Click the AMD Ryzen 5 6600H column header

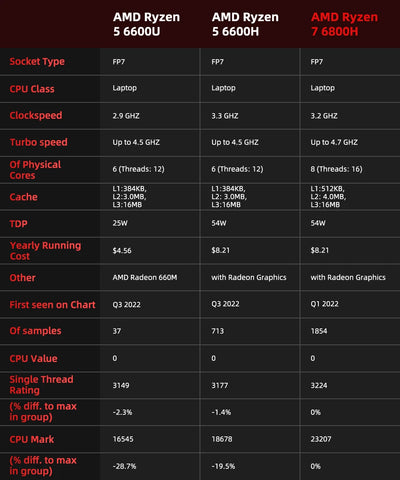pyautogui.click(x=245, y=24)
